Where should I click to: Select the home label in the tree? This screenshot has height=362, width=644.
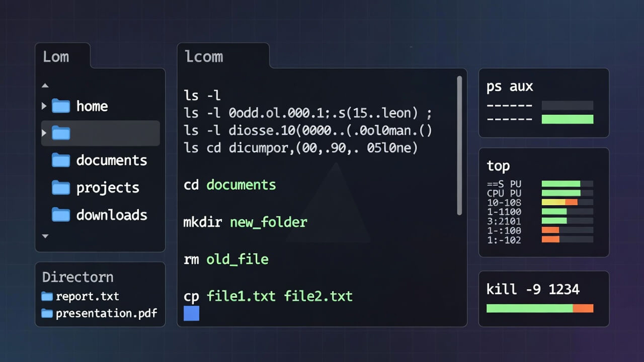click(92, 106)
